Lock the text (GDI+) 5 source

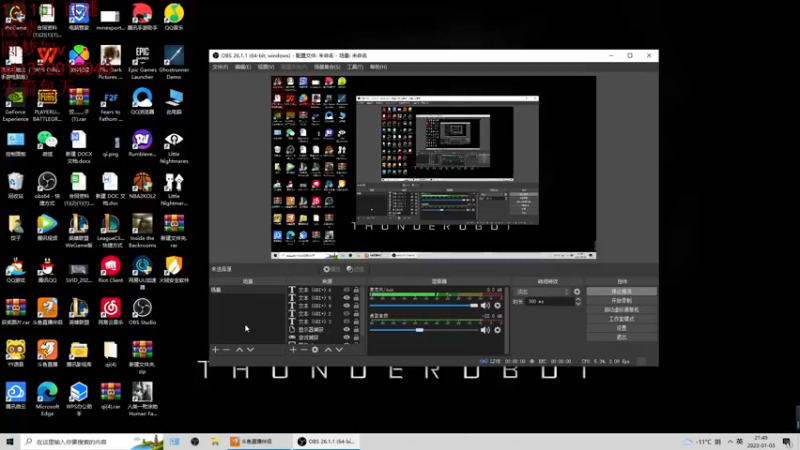pyautogui.click(x=356, y=297)
